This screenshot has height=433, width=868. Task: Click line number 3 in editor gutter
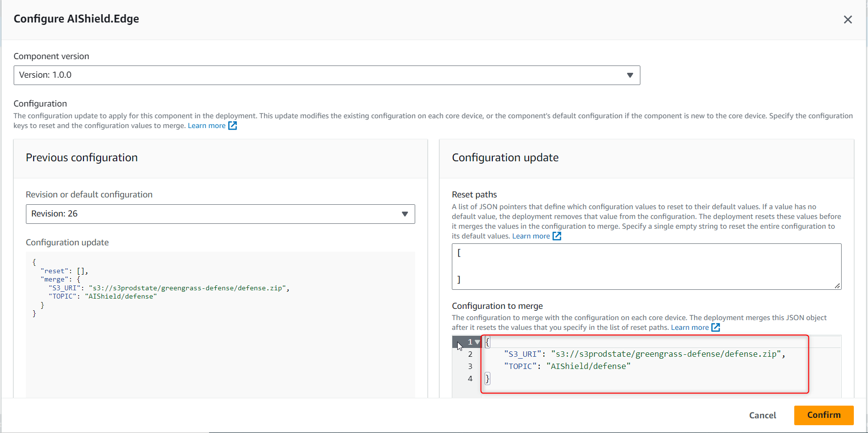tap(470, 367)
